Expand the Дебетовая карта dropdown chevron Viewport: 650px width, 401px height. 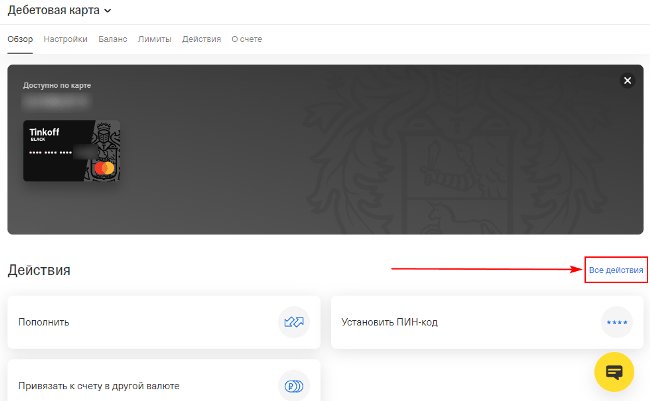click(107, 11)
